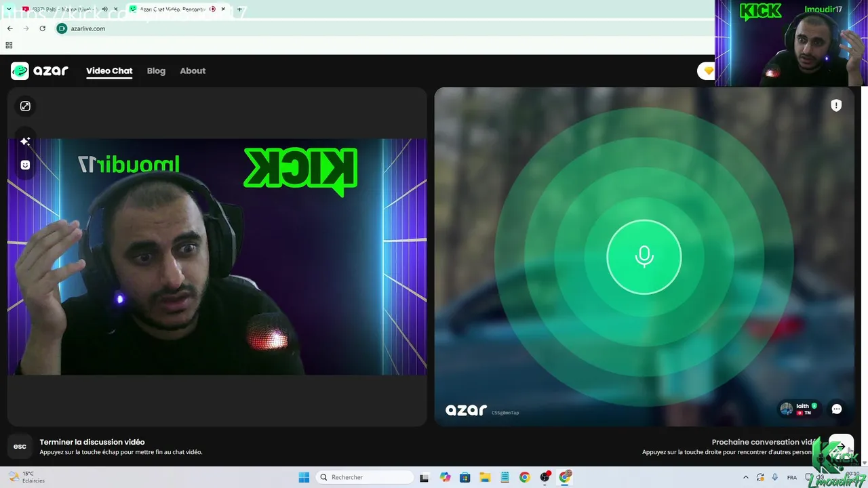Open the Chrome profile window on the taskbar
Image resolution: width=868 pixels, height=488 pixels.
tap(565, 477)
